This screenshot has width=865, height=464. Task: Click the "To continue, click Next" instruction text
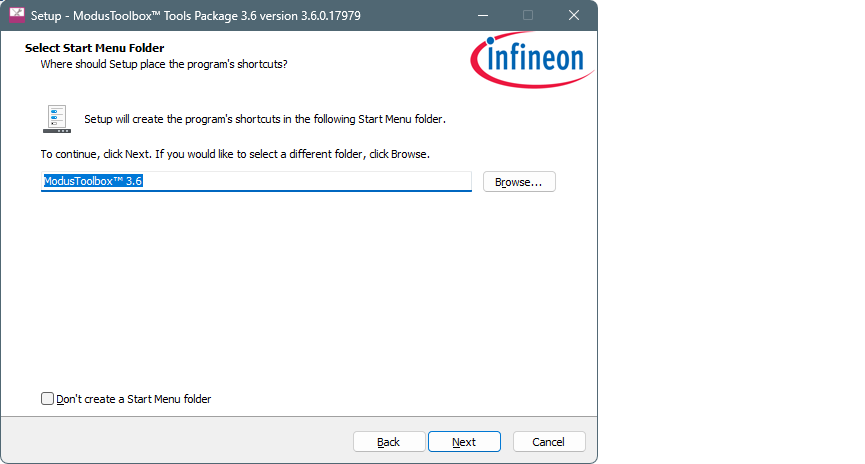234,154
